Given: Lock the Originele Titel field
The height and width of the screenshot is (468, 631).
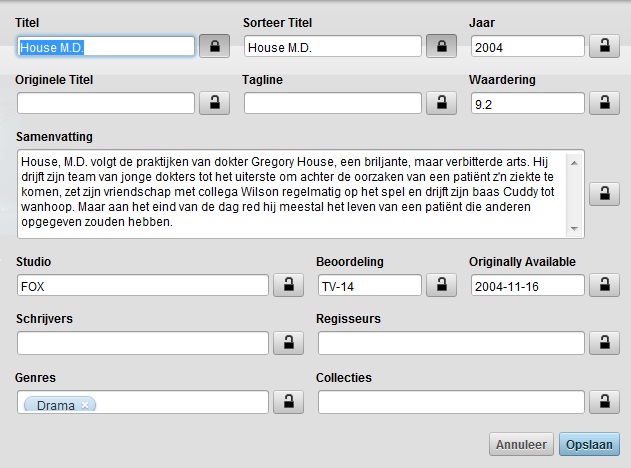Looking at the screenshot, I should (214, 102).
